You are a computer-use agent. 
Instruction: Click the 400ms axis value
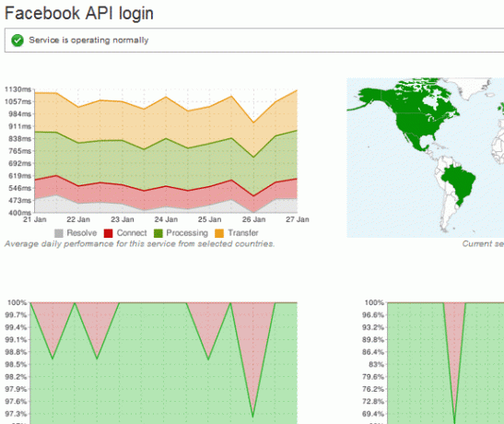click(19, 213)
